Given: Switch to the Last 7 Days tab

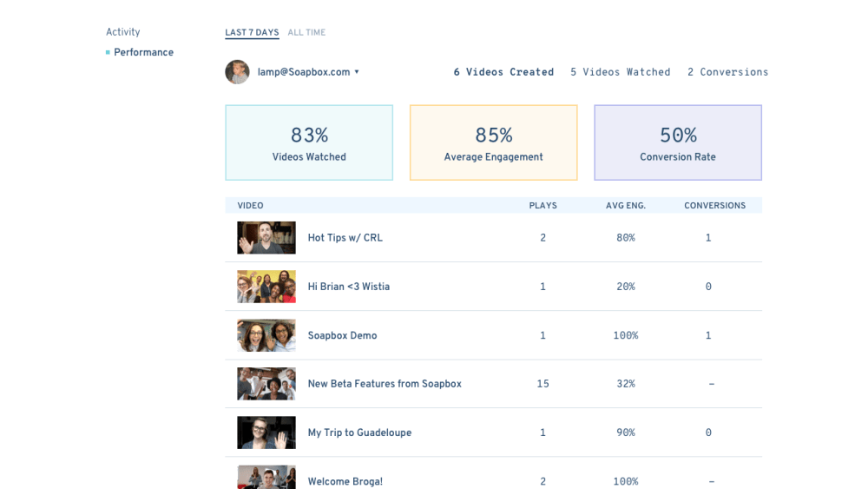Looking at the screenshot, I should (x=252, y=33).
